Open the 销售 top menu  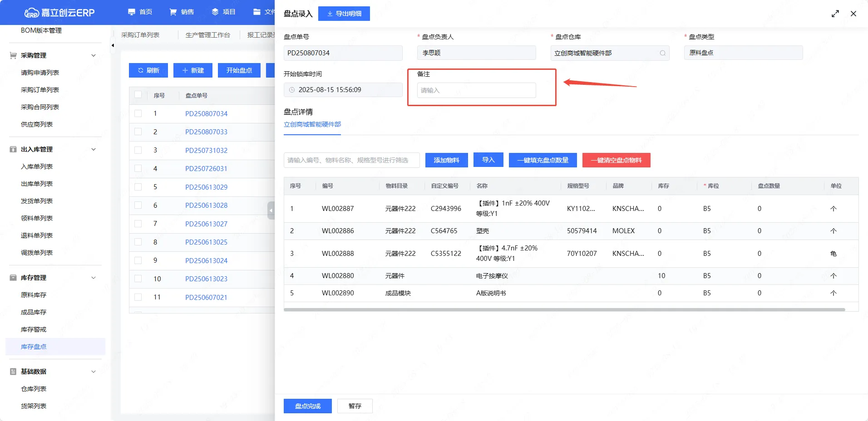(182, 12)
